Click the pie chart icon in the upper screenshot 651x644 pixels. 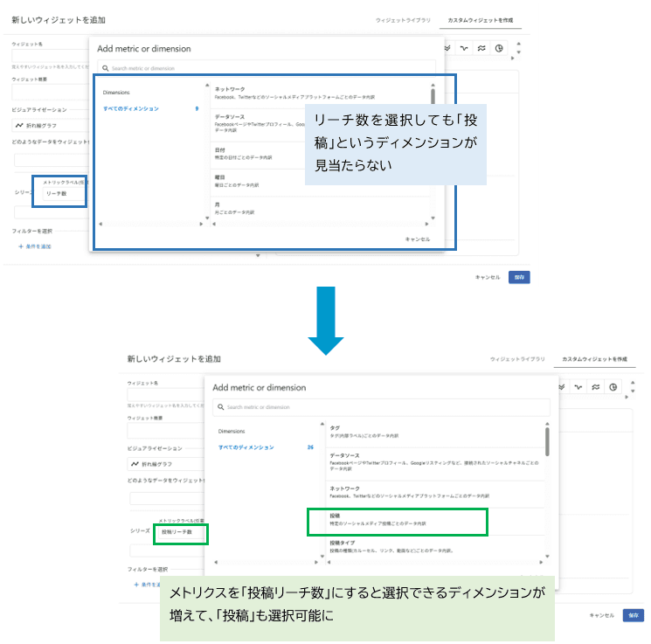coord(498,49)
